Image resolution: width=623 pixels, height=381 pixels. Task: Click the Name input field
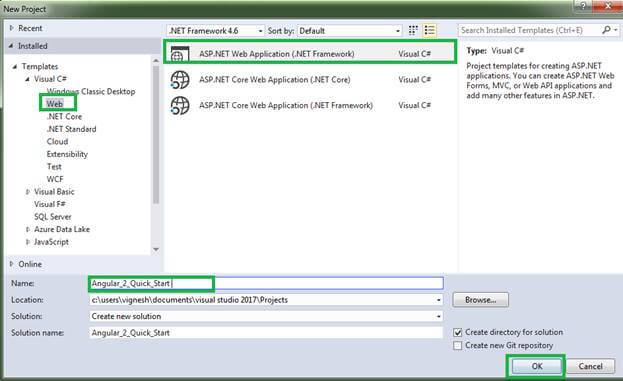point(266,283)
